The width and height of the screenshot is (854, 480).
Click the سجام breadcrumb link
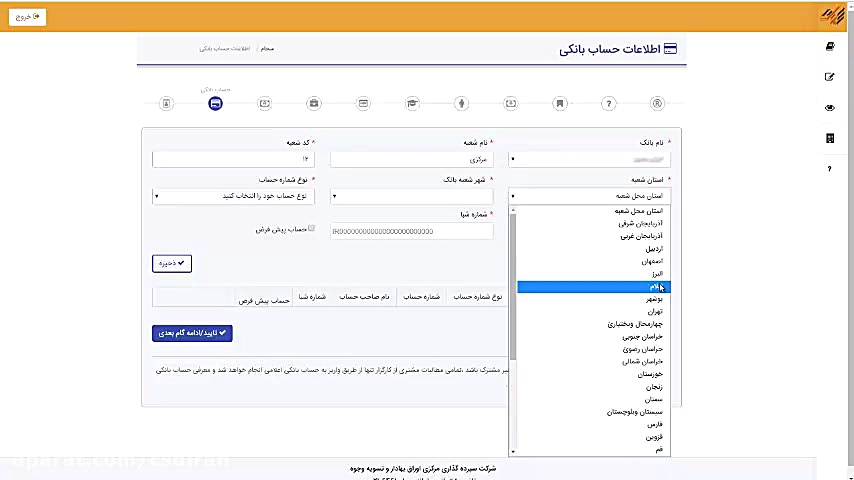pyautogui.click(x=267, y=48)
